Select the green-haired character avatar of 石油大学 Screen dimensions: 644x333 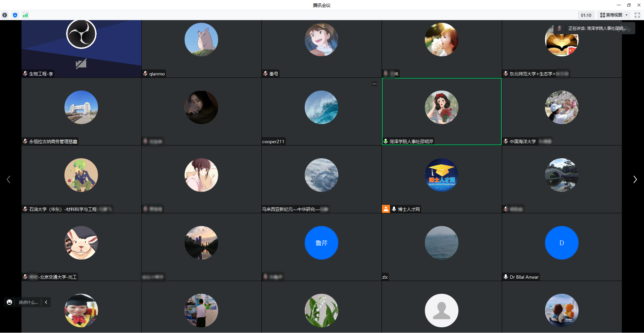tap(81, 175)
